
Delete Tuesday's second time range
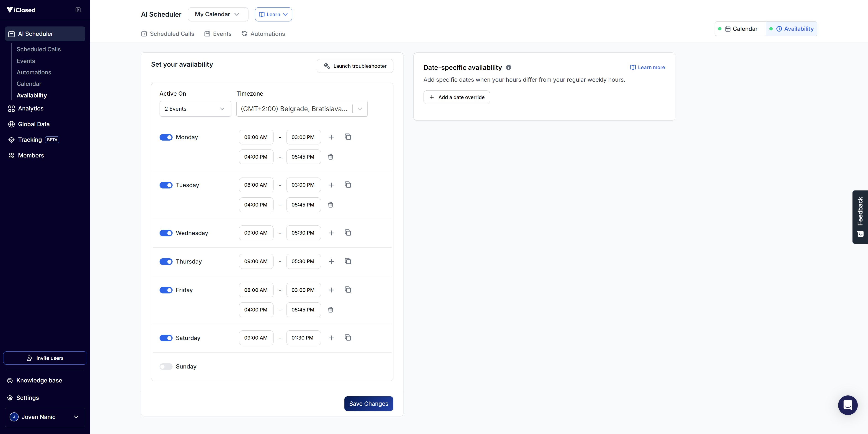pos(331,205)
